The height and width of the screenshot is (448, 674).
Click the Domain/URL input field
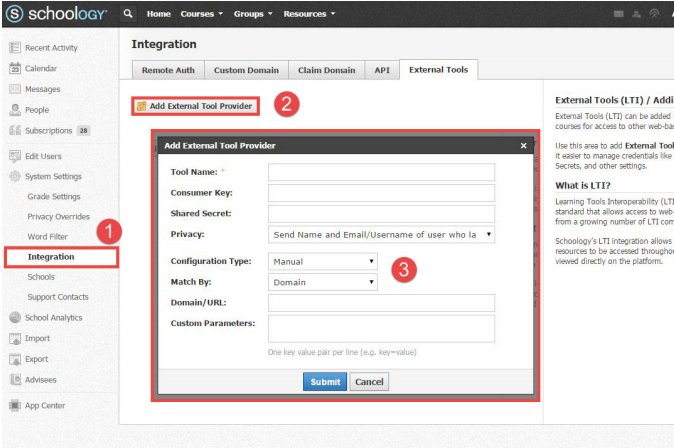(x=381, y=303)
